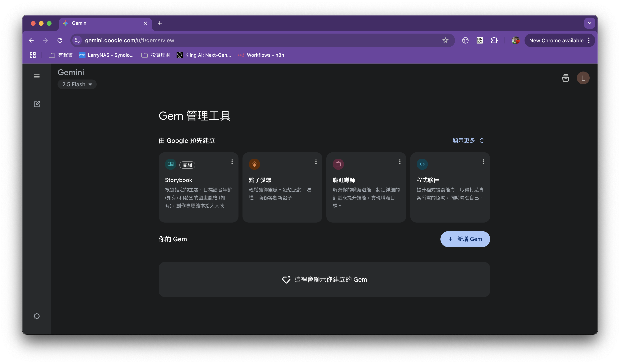Click the circular extension icon left of QR
This screenshot has height=364, width=620.
pyautogui.click(x=465, y=40)
